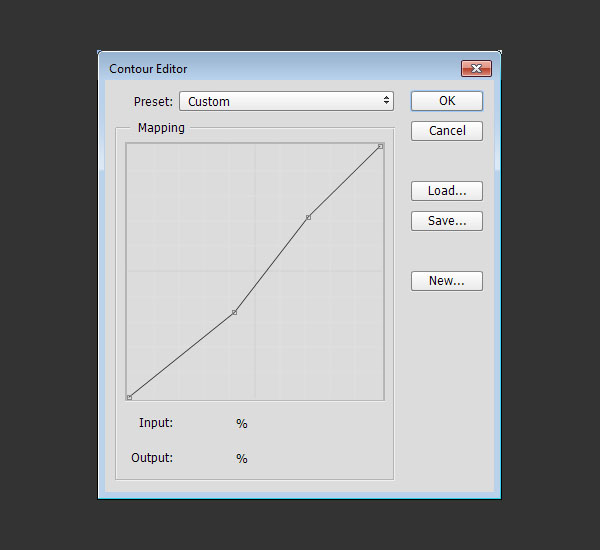Screen dimensions: 600x550
Task: Confirm the contour with the OK button
Action: tap(446, 101)
